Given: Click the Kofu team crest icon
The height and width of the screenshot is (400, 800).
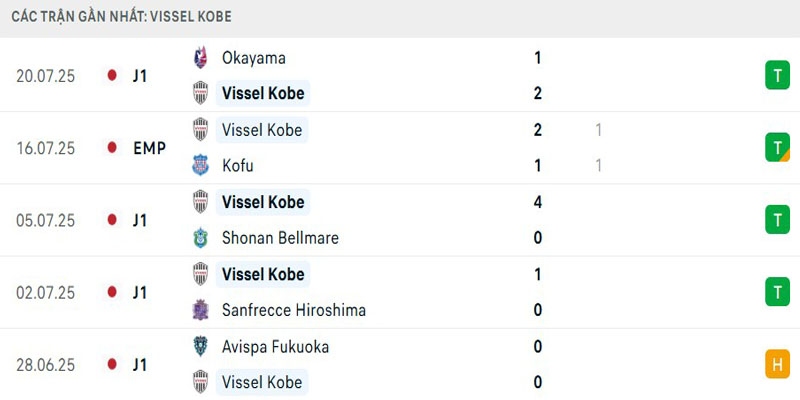Looking at the screenshot, I should pyautogui.click(x=201, y=165).
